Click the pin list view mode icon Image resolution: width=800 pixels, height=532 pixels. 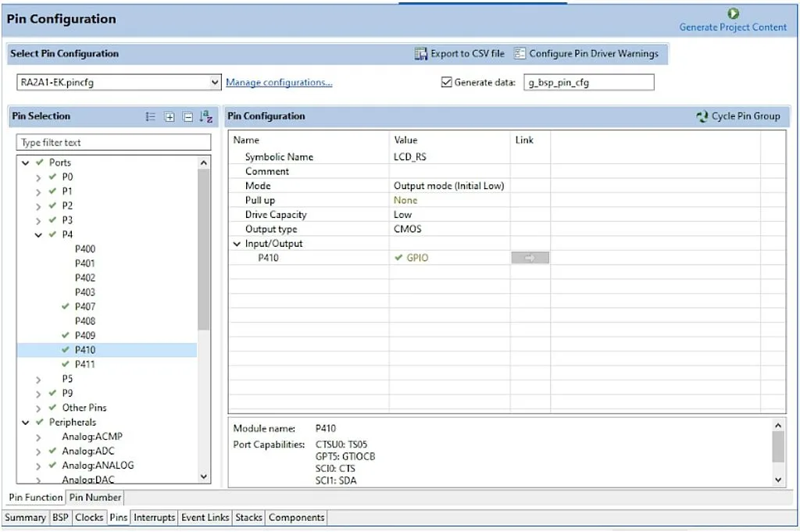click(151, 116)
